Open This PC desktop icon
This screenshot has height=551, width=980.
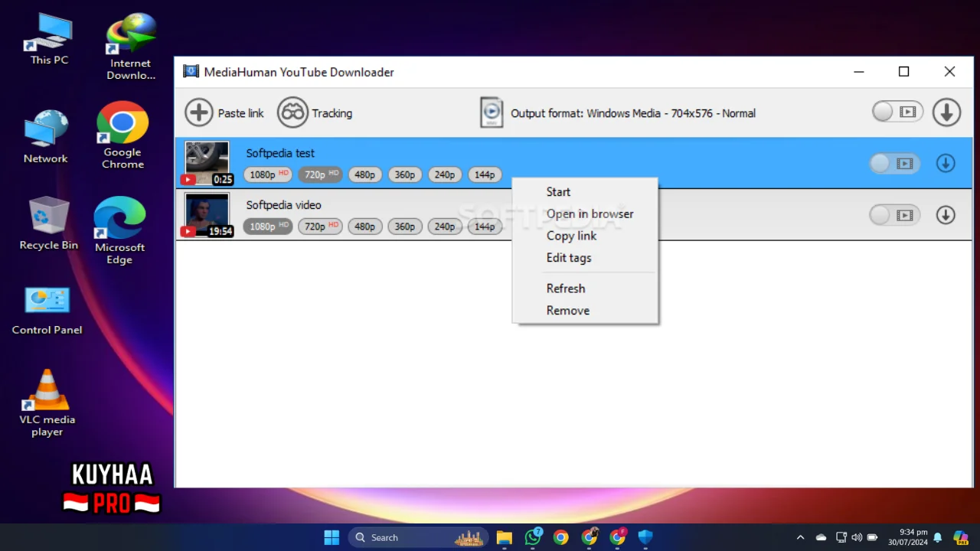(49, 40)
